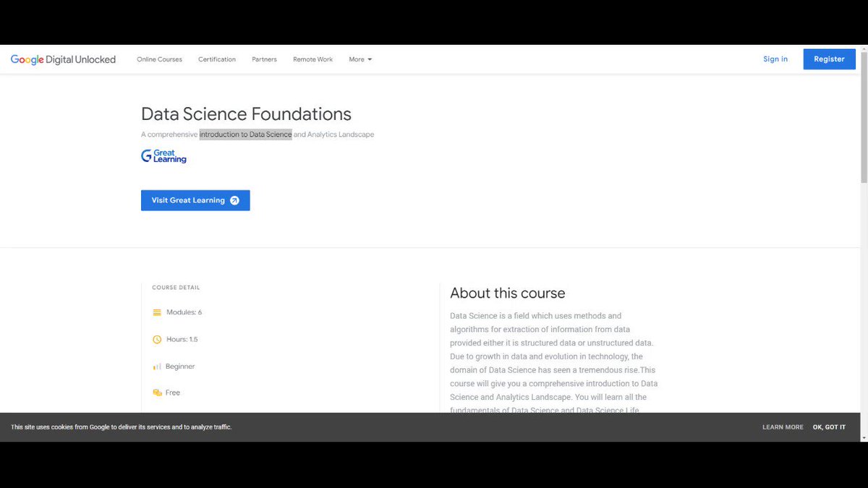Click the Beginner level text
868x488 pixels.
[x=180, y=367]
